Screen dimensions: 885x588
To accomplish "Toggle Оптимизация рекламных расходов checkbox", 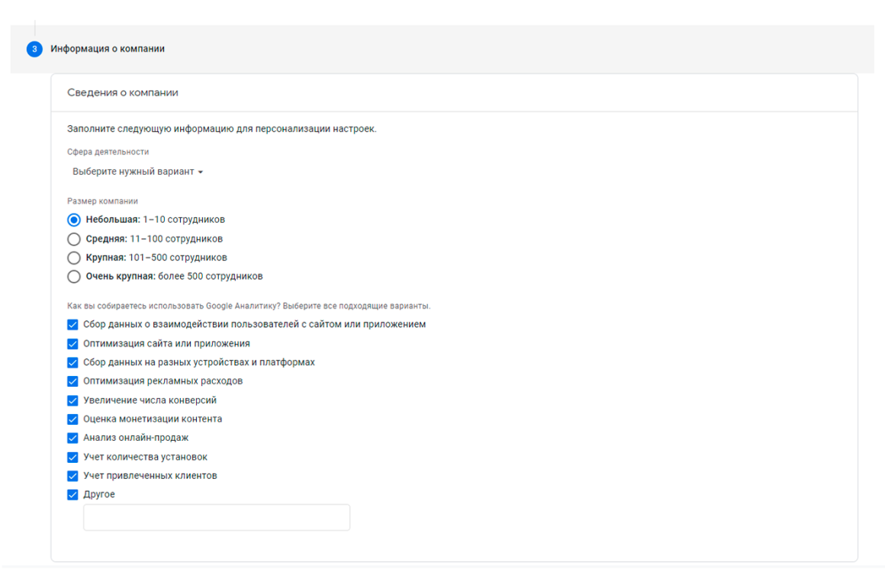I will point(72,381).
